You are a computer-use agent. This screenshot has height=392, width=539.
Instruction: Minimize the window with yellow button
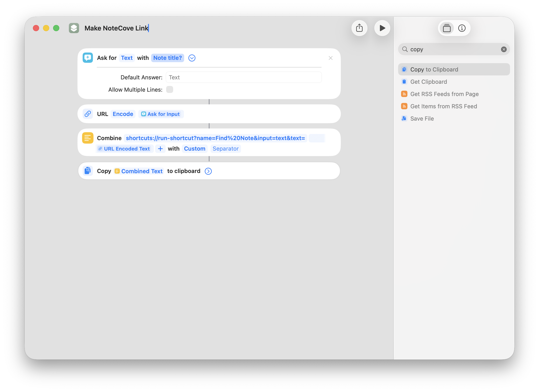(x=46, y=28)
